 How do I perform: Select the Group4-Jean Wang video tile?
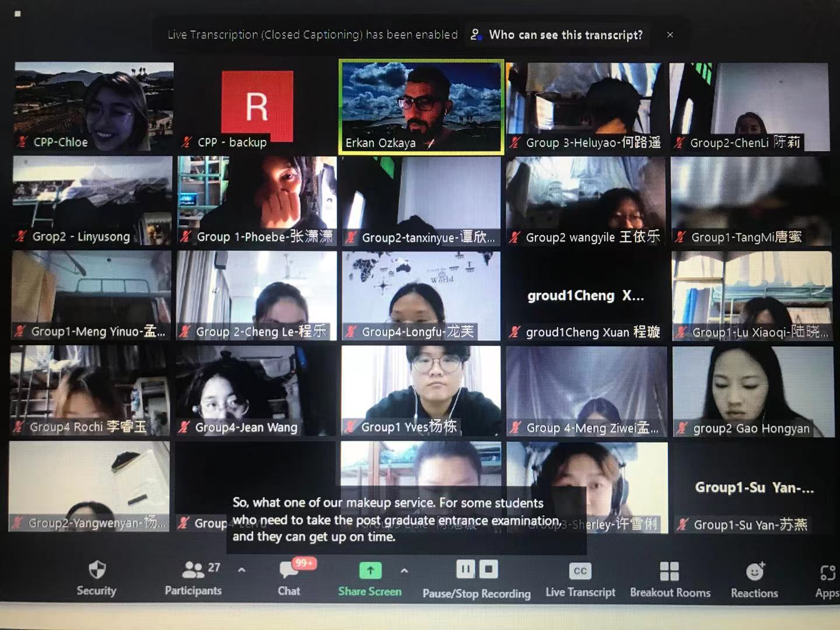click(x=257, y=390)
